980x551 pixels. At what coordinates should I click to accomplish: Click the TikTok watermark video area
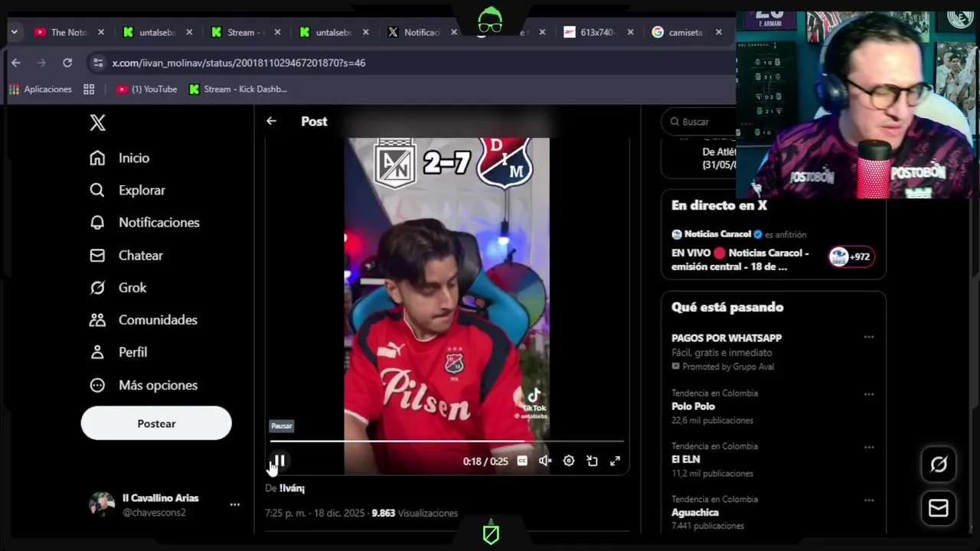tap(533, 403)
